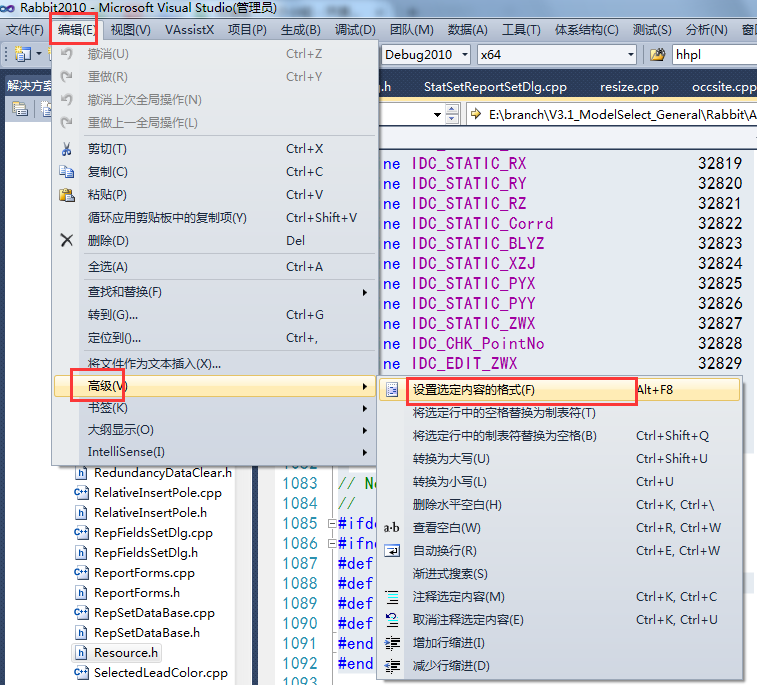Select Format Selection (设置选定内容的格式)
Image resolution: width=757 pixels, height=685 pixels.
click(560, 390)
